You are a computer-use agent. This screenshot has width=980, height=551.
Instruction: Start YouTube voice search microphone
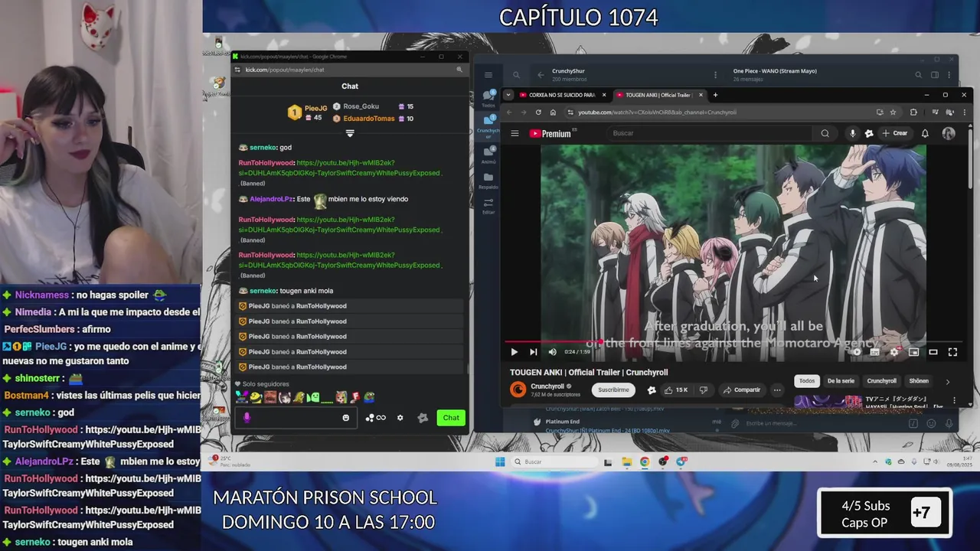[x=852, y=133]
